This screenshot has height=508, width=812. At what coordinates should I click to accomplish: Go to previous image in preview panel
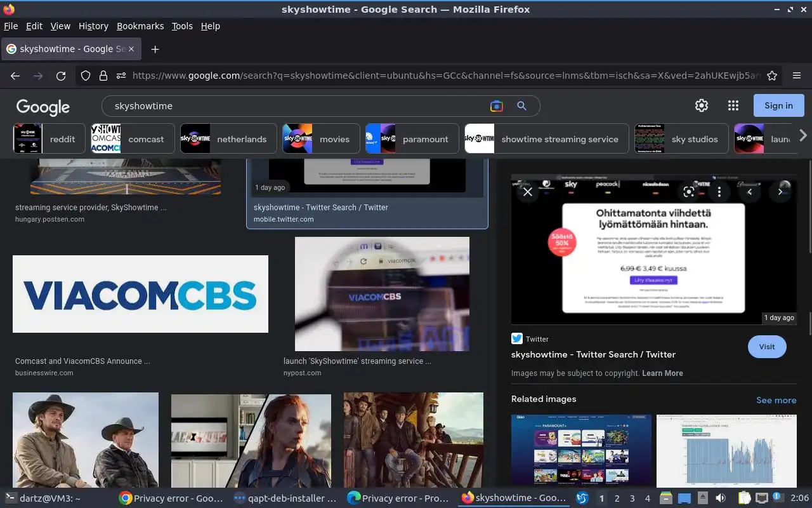pos(750,191)
